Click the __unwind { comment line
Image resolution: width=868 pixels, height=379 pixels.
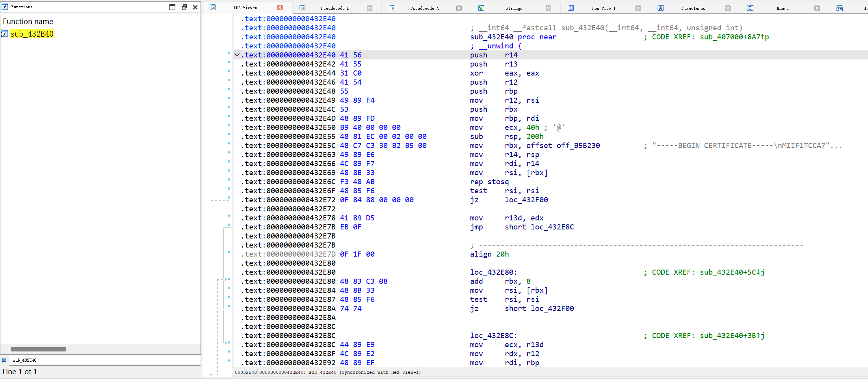point(496,46)
